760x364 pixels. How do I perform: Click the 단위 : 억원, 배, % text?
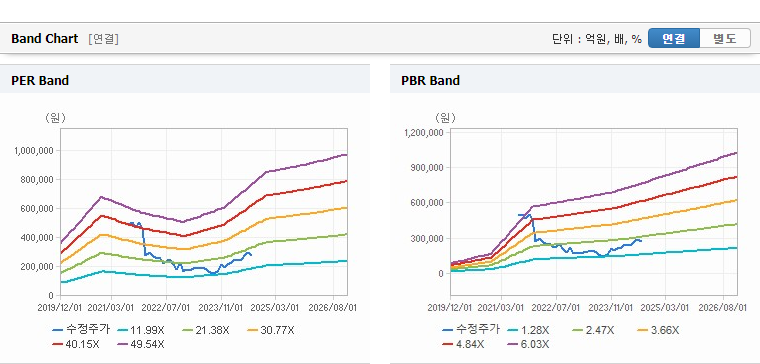coord(597,39)
